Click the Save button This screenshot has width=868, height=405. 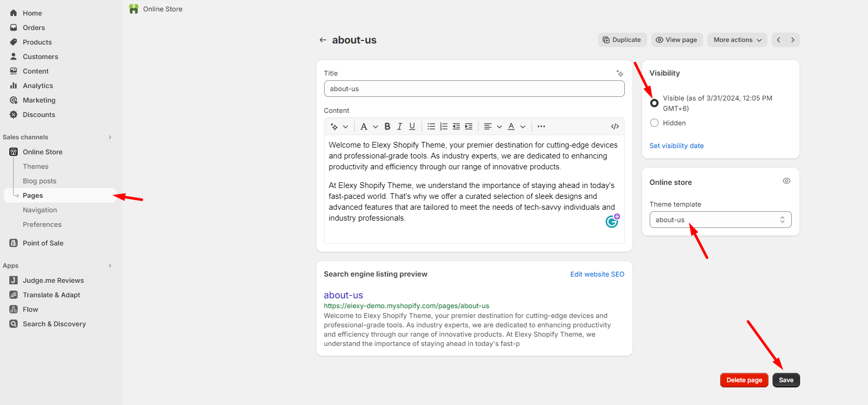tap(786, 380)
